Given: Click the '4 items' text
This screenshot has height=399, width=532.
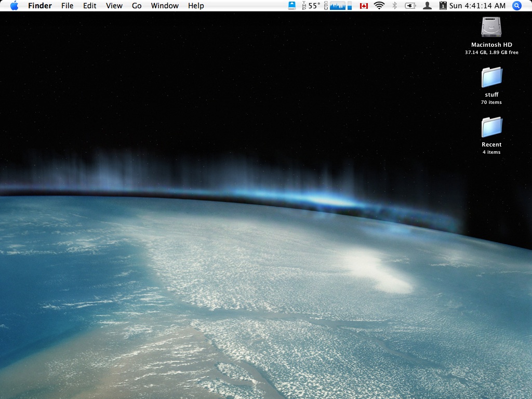Looking at the screenshot, I should tap(491, 152).
